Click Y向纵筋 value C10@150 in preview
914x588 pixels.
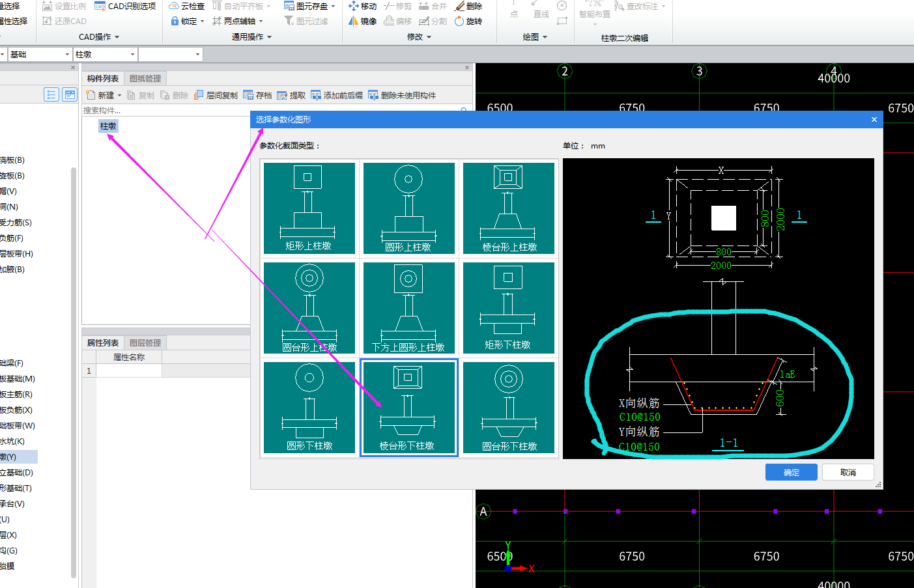640,447
